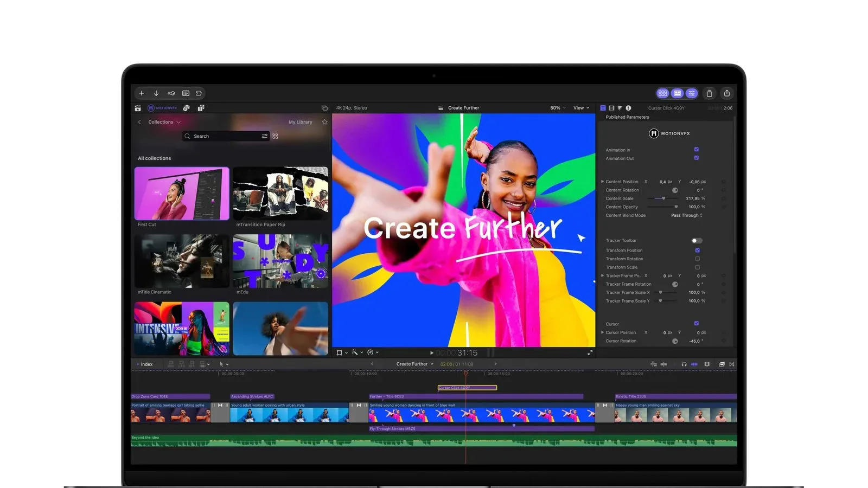Image resolution: width=868 pixels, height=488 pixels.
Task: Open the keyword editor key icon
Action: point(171,93)
